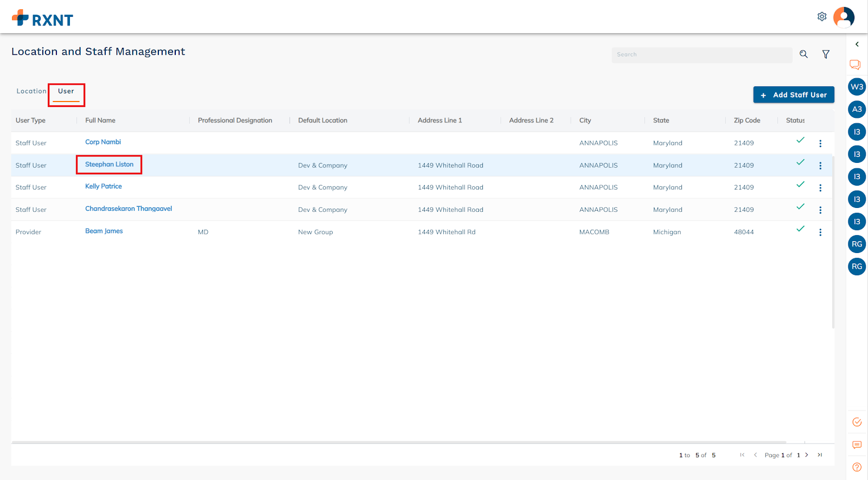Open the Kelly Patrice user link
Image resolution: width=868 pixels, height=480 pixels.
point(104,186)
